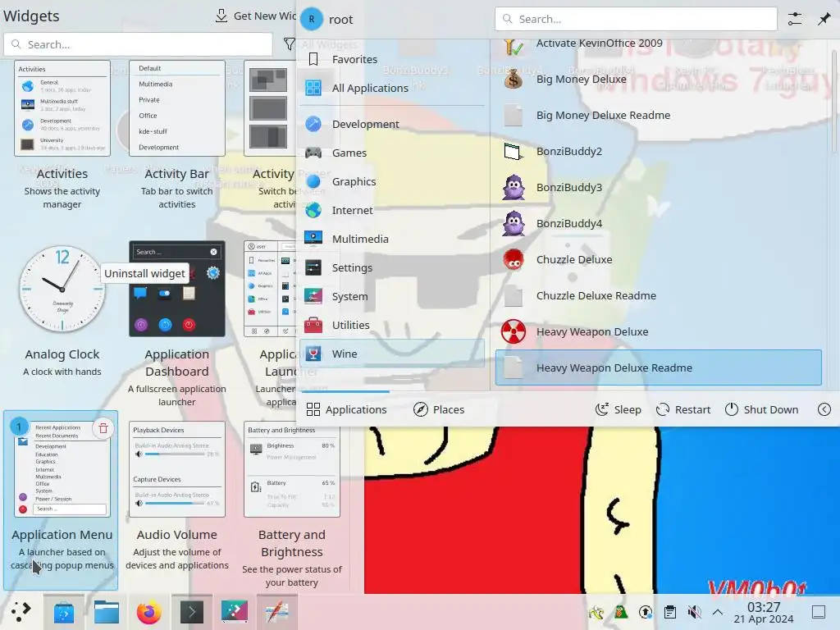Click Shut Down
This screenshot has height=630, width=840.
click(x=761, y=410)
